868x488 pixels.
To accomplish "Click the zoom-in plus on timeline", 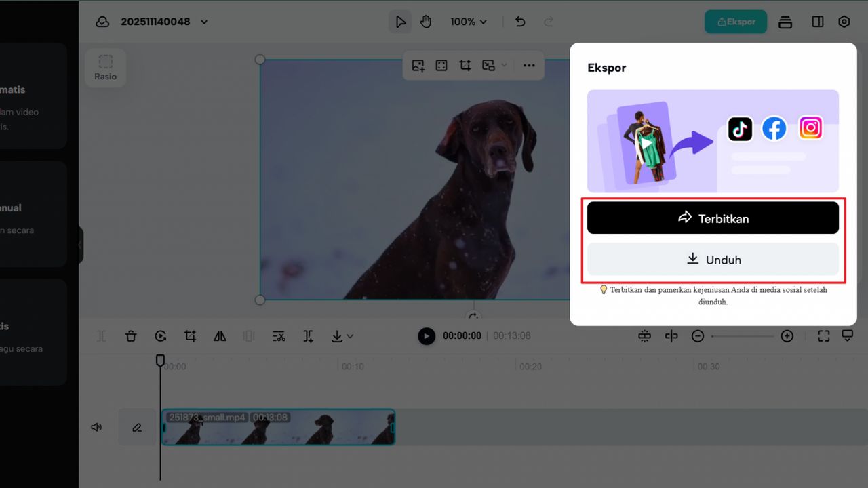I will tap(787, 336).
